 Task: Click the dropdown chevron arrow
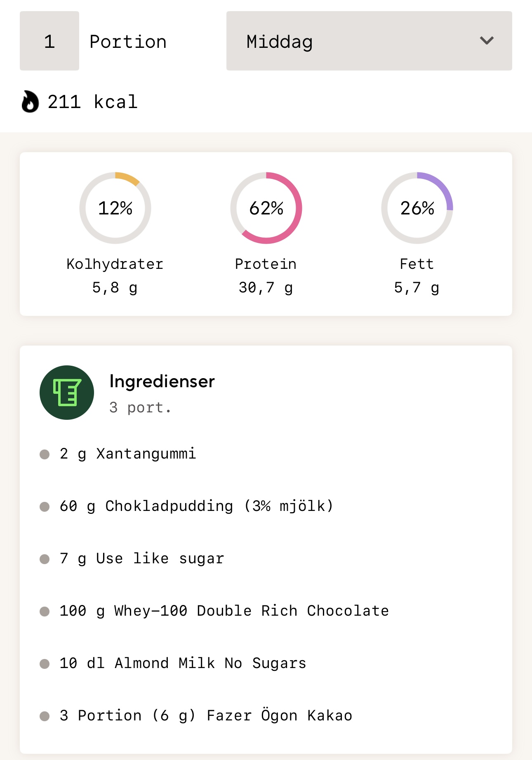click(487, 41)
